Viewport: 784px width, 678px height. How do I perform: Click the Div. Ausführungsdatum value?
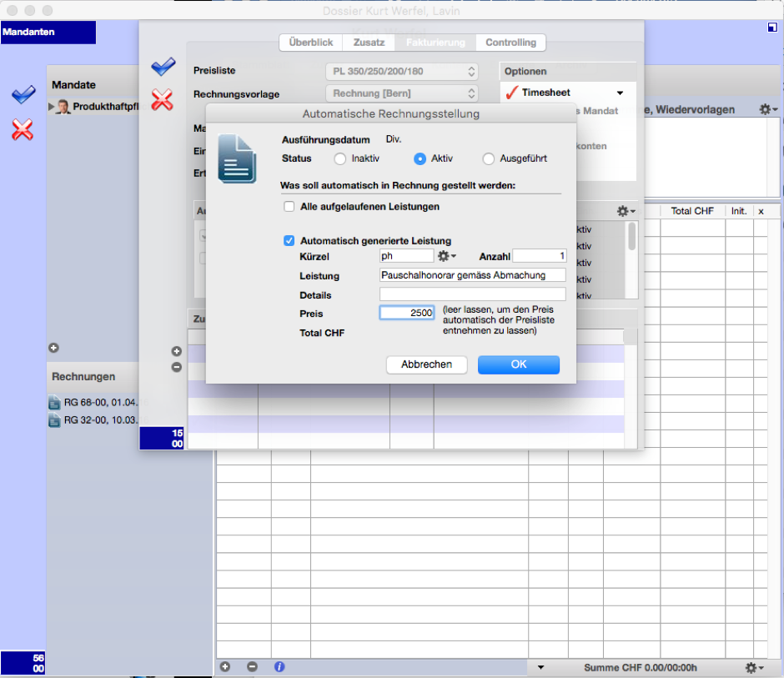[394, 139]
